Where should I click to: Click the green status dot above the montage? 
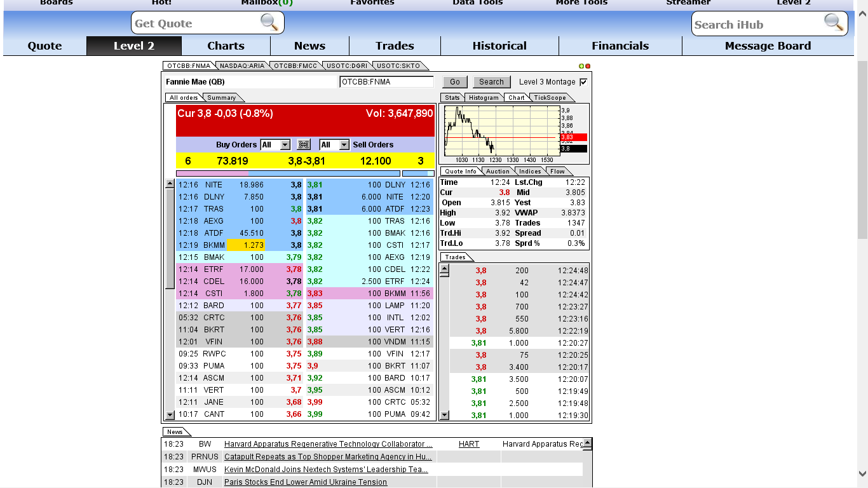(x=580, y=65)
